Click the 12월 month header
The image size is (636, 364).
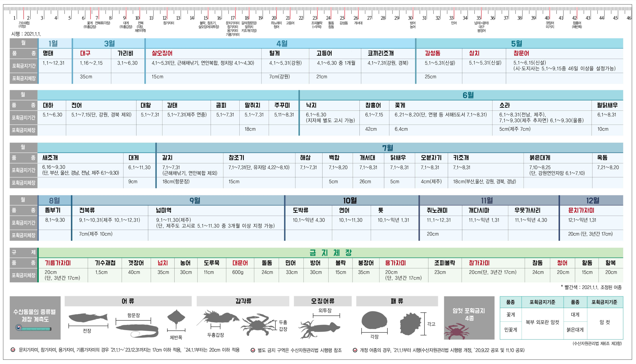click(x=592, y=200)
